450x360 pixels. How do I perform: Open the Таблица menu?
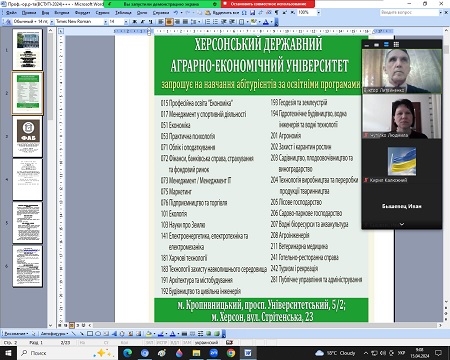point(123,13)
